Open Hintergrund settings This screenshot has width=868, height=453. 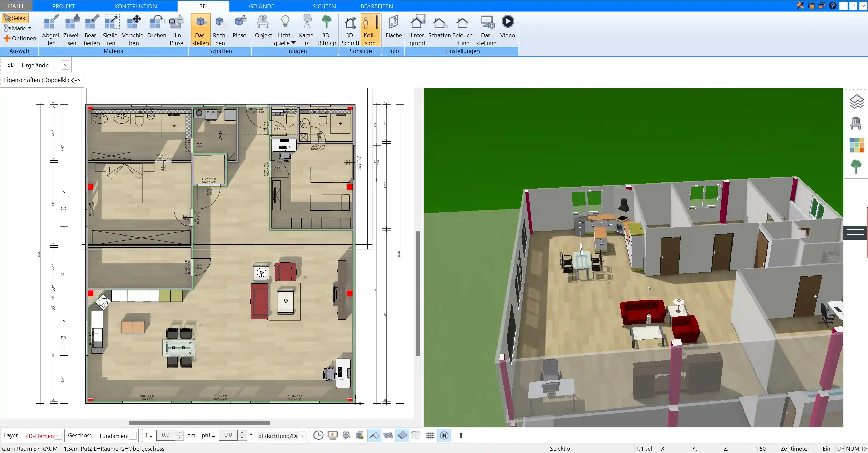pyautogui.click(x=417, y=30)
